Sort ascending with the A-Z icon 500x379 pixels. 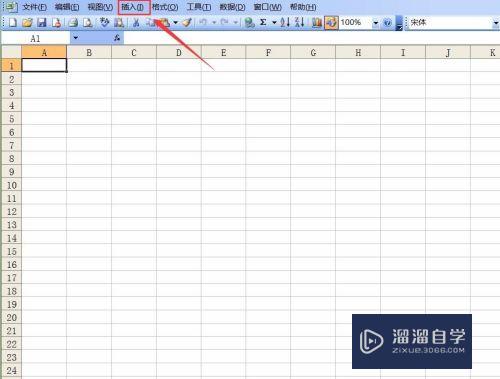tap(285, 23)
